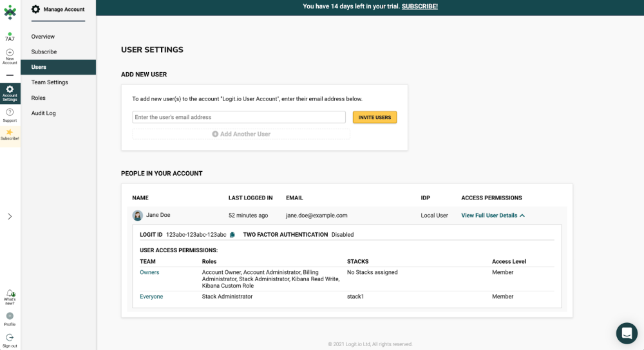
Task: Open the Owners team link
Action: [x=149, y=273]
